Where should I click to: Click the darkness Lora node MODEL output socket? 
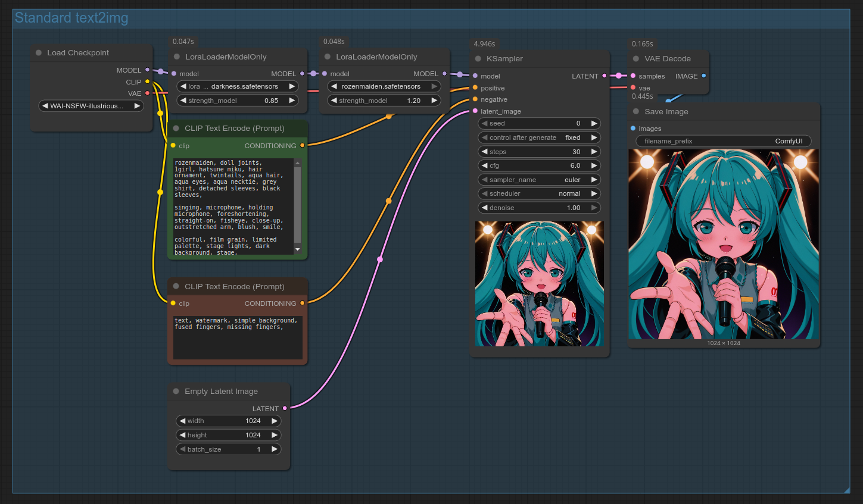pyautogui.click(x=303, y=74)
